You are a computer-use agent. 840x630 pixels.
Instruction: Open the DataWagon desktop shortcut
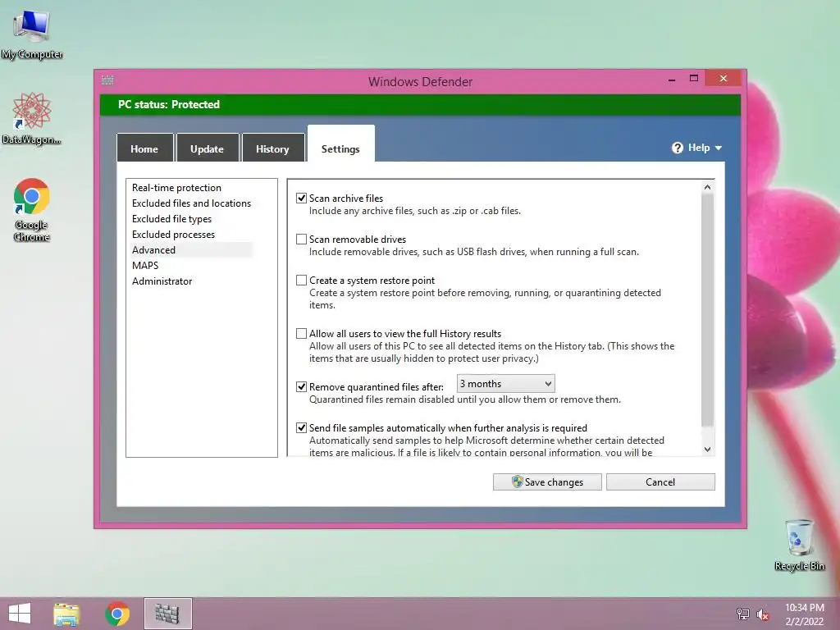point(32,118)
